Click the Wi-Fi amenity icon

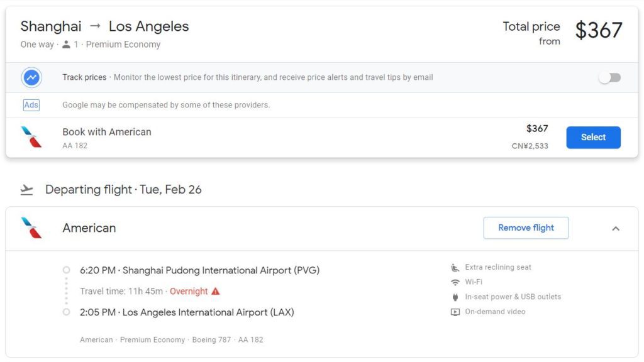[x=455, y=282]
